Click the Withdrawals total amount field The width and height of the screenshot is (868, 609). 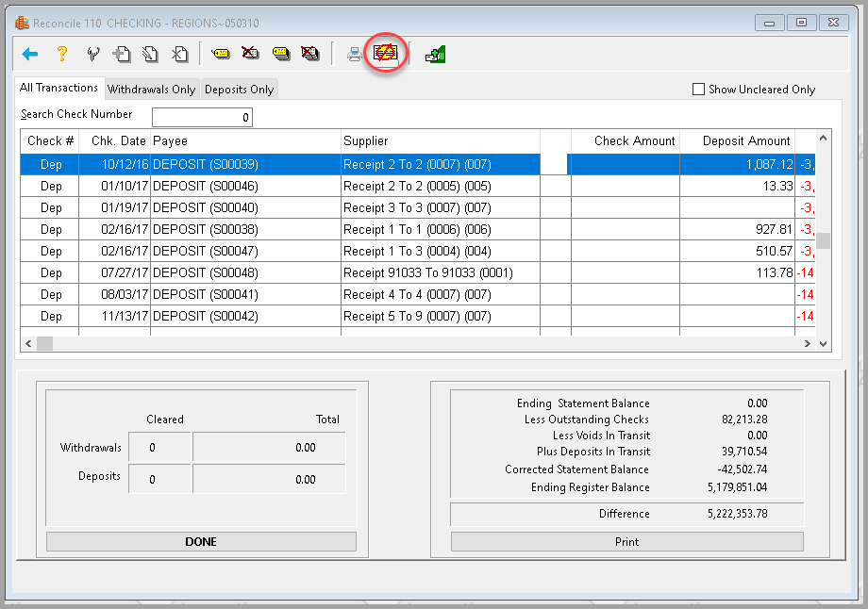[269, 447]
